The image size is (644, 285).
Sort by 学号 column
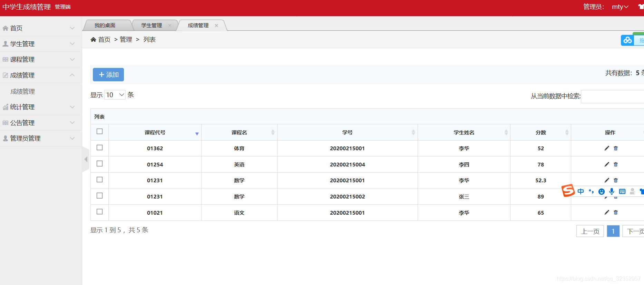click(x=413, y=132)
